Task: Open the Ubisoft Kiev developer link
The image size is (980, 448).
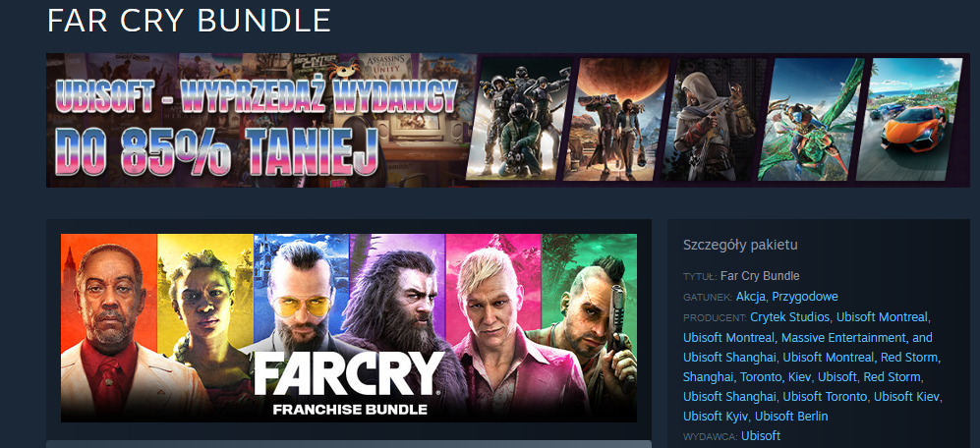Action: 907,397
